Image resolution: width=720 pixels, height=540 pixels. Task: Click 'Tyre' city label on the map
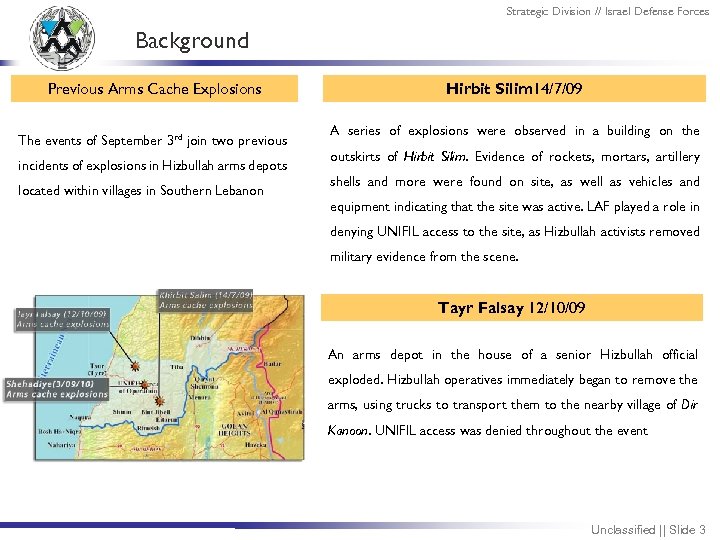pos(97,369)
